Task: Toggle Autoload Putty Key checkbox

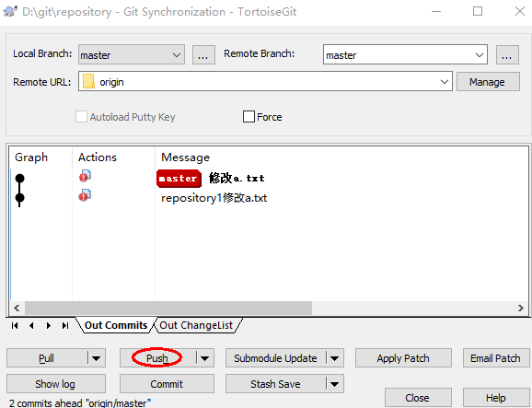Action: pos(81,117)
